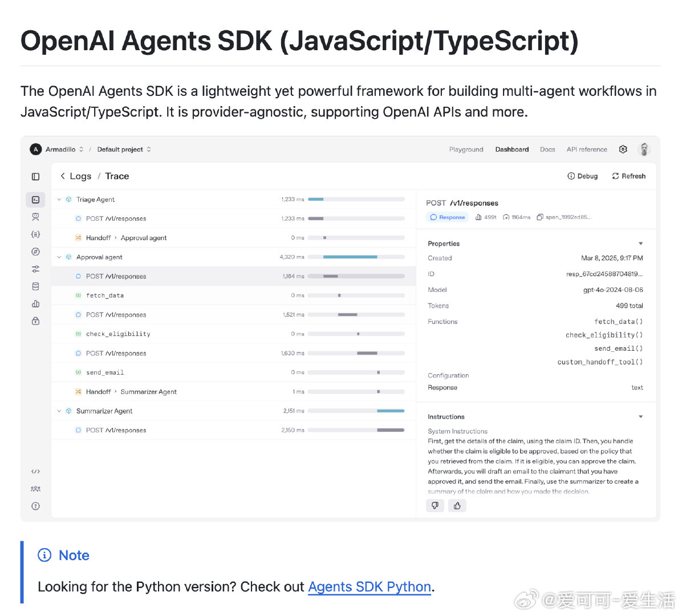682x616 pixels.
Task: Open the lock API keys sidebar icon
Action: (x=36, y=321)
